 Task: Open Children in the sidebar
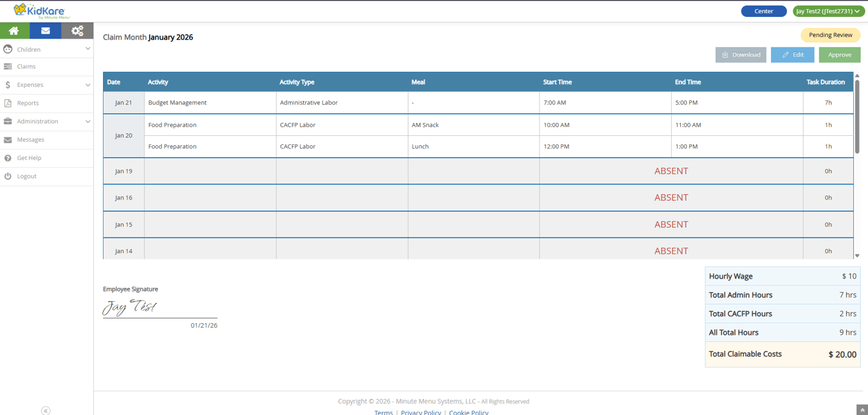47,49
